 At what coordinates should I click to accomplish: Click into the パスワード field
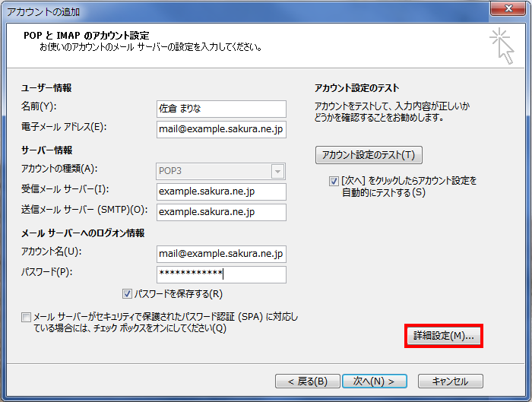(220, 274)
